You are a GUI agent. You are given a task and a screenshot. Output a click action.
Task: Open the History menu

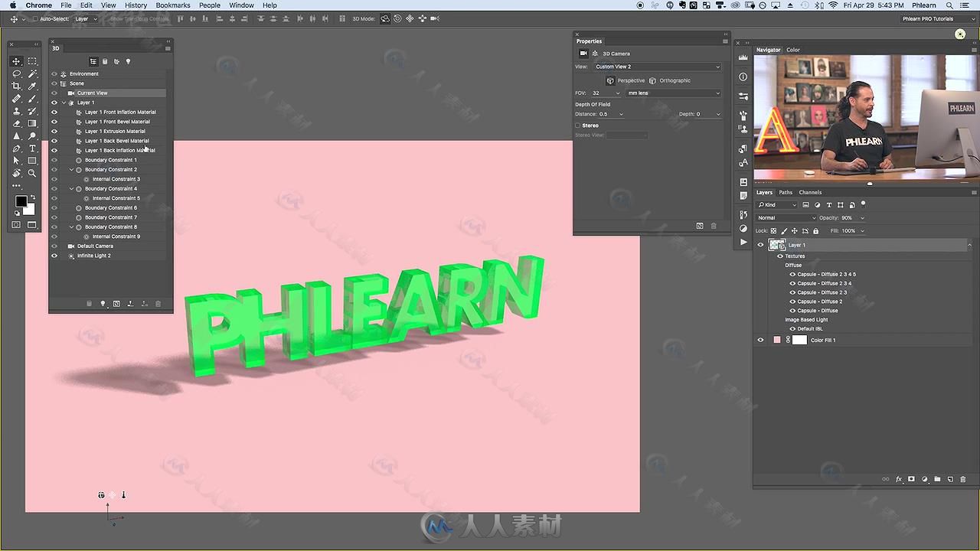(136, 5)
